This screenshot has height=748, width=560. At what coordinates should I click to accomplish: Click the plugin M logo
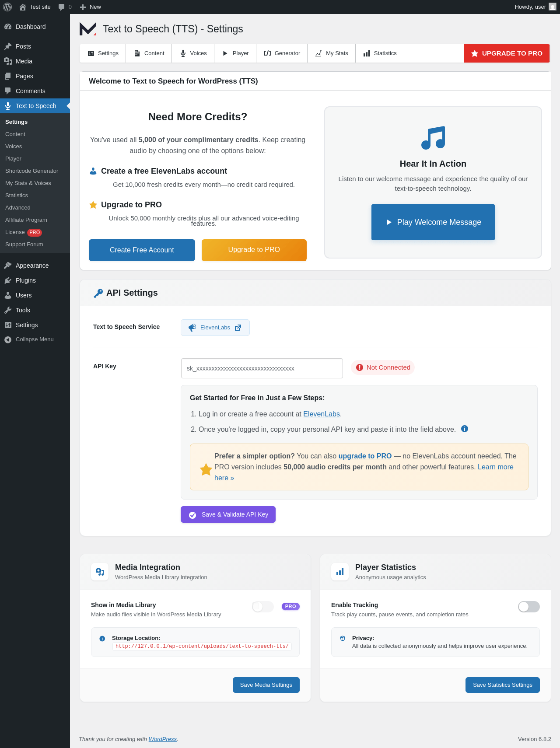click(88, 29)
